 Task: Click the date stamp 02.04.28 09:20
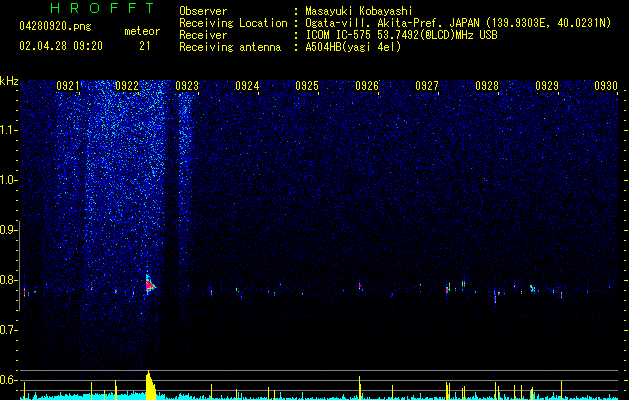[x=61, y=46]
